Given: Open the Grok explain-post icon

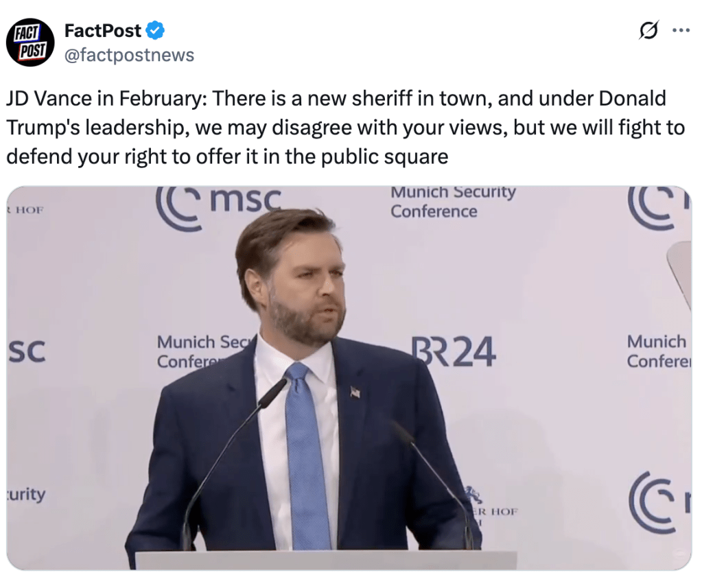Looking at the screenshot, I should pos(648,32).
